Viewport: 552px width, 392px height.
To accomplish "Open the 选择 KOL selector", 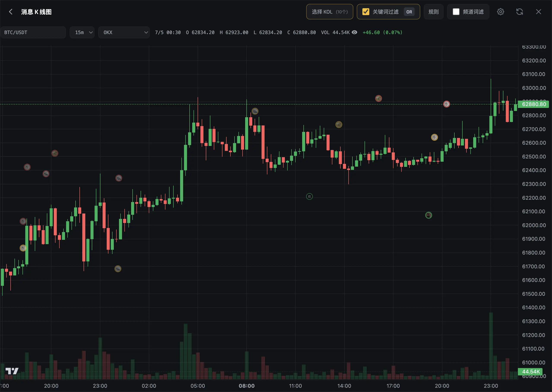I will click(330, 12).
